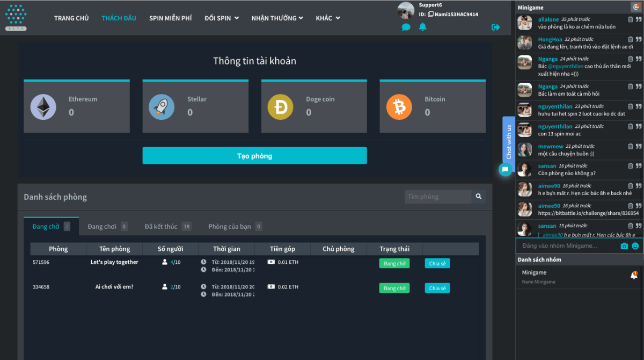
Task: Click the 0.02 ETH contribution value
Action: pos(288,287)
